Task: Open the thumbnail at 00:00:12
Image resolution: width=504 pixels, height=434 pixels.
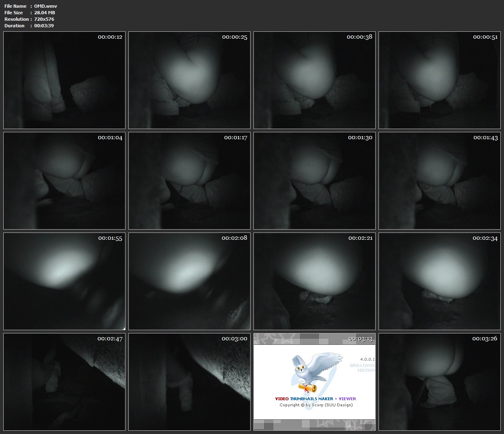Action: coord(64,80)
